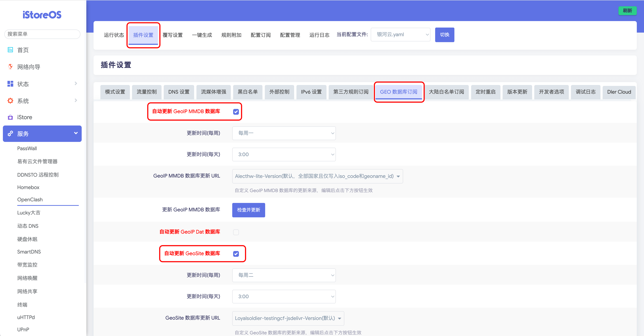Switch to 流媒体增强 sub-tab
This screenshot has width=644, height=336.
coord(214,92)
